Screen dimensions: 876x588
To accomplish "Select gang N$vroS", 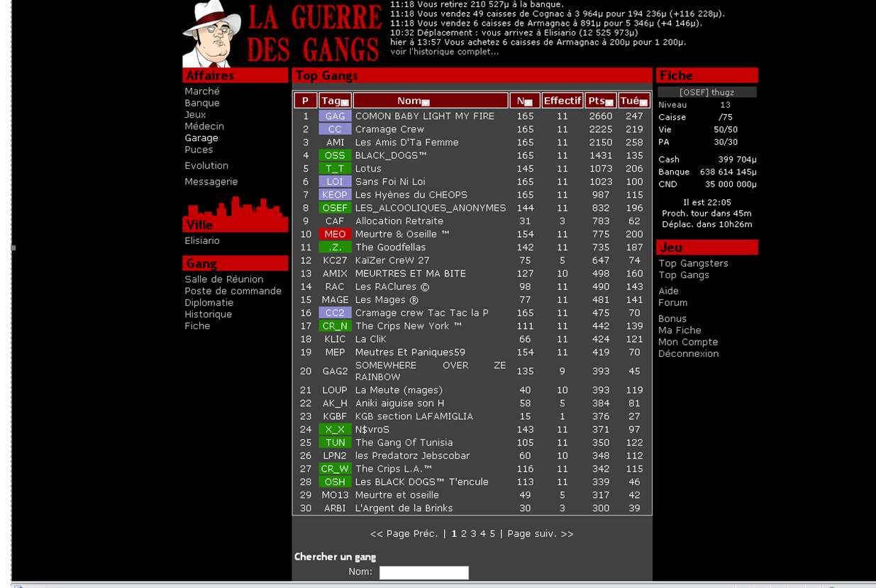I will [372, 430].
